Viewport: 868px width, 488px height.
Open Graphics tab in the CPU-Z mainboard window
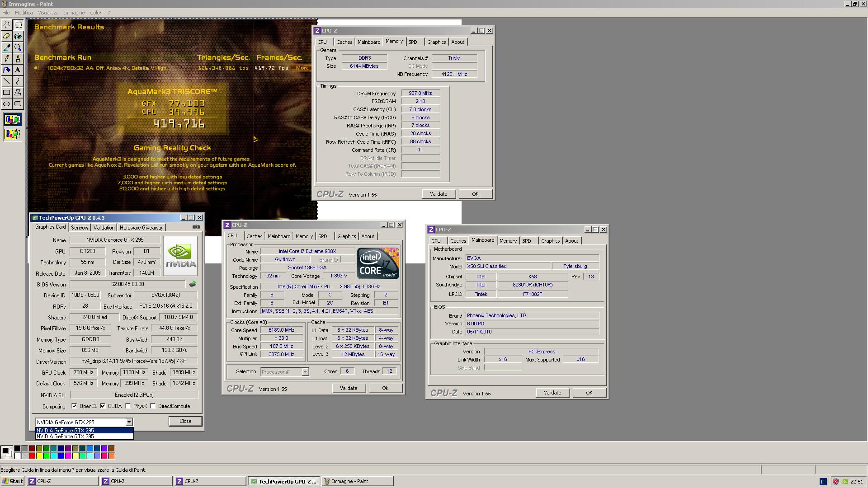point(550,241)
